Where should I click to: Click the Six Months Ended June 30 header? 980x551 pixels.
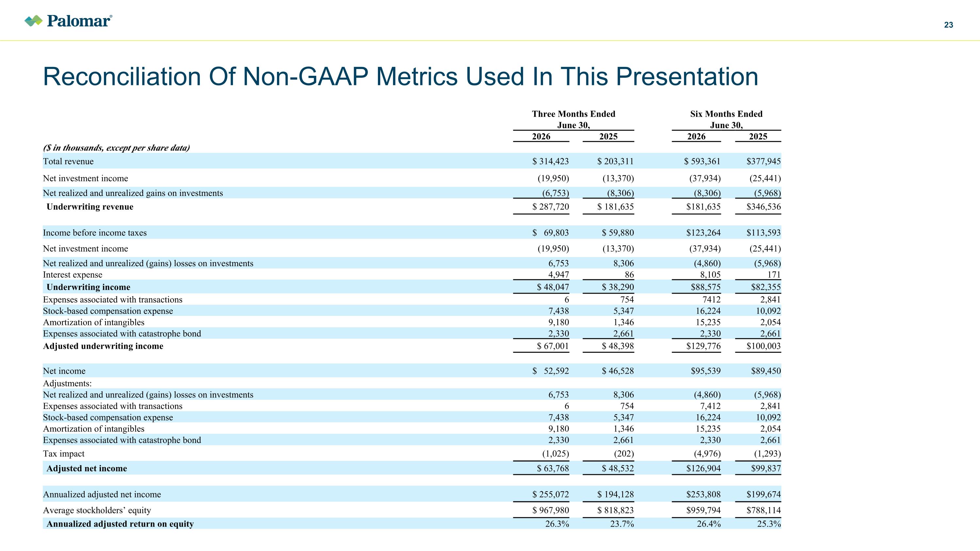(726, 120)
